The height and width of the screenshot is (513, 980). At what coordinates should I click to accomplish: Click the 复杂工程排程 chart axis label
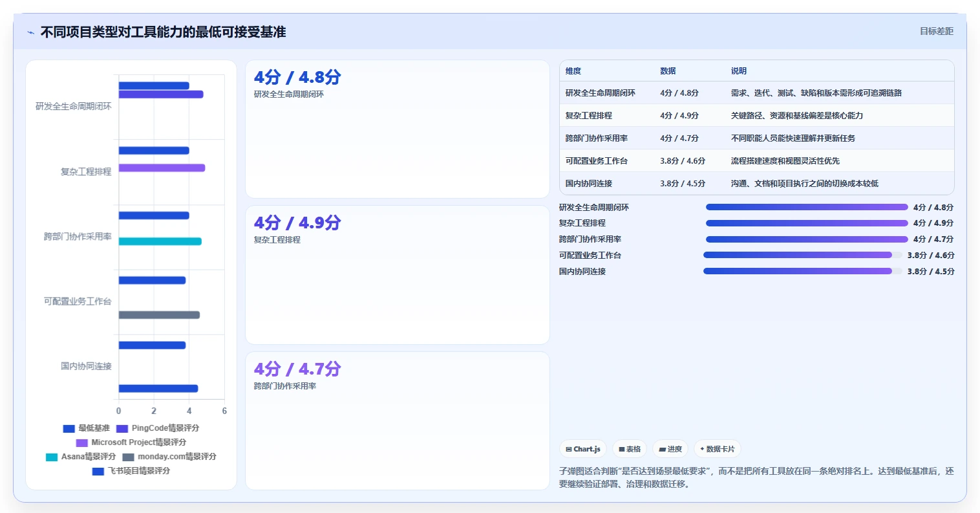[86, 172]
